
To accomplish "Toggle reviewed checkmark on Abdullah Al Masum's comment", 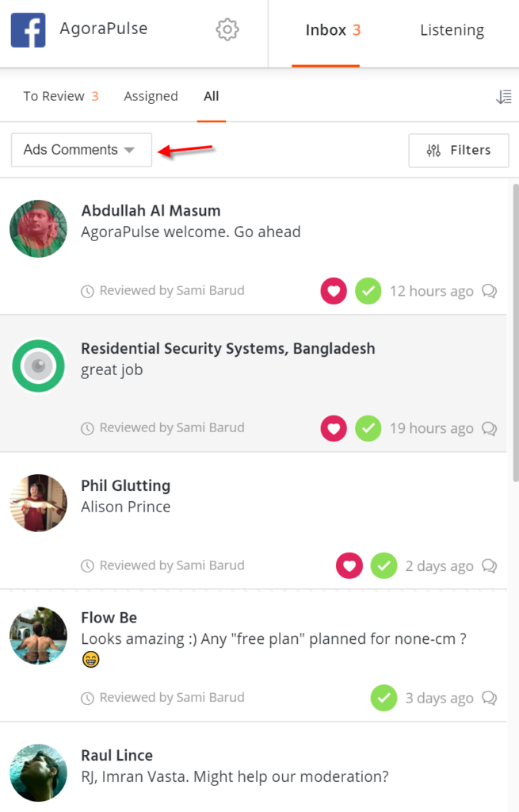I will 368,291.
